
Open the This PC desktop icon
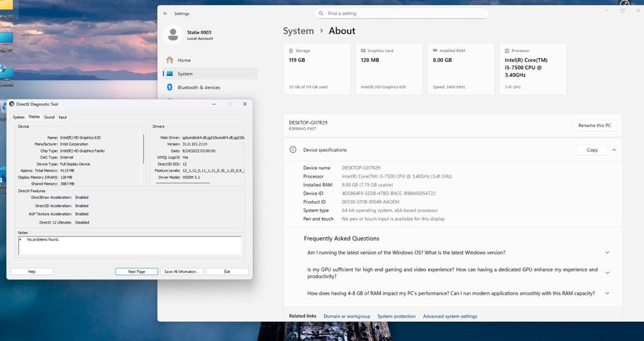(x=6, y=41)
